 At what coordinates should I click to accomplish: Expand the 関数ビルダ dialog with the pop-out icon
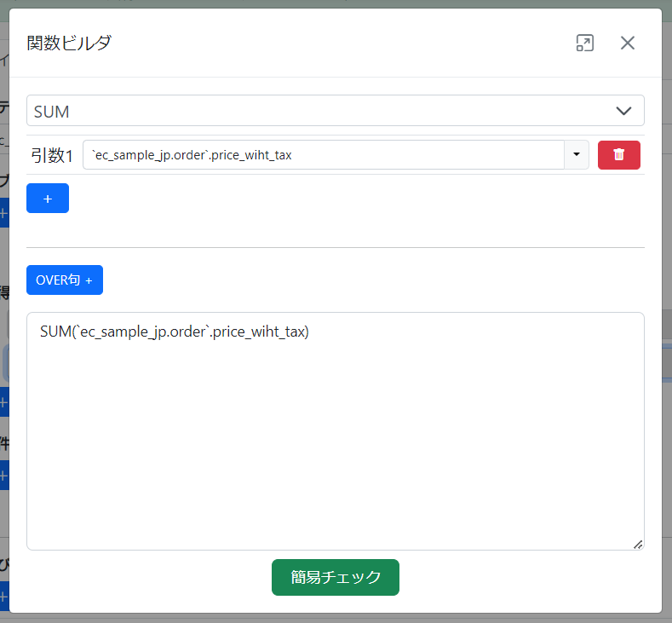[584, 43]
